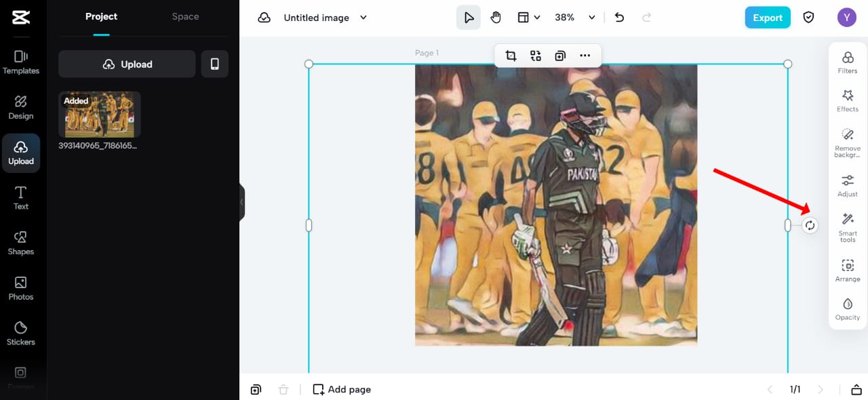868x400 pixels.
Task: Switch to the Space tab
Action: 185,17
